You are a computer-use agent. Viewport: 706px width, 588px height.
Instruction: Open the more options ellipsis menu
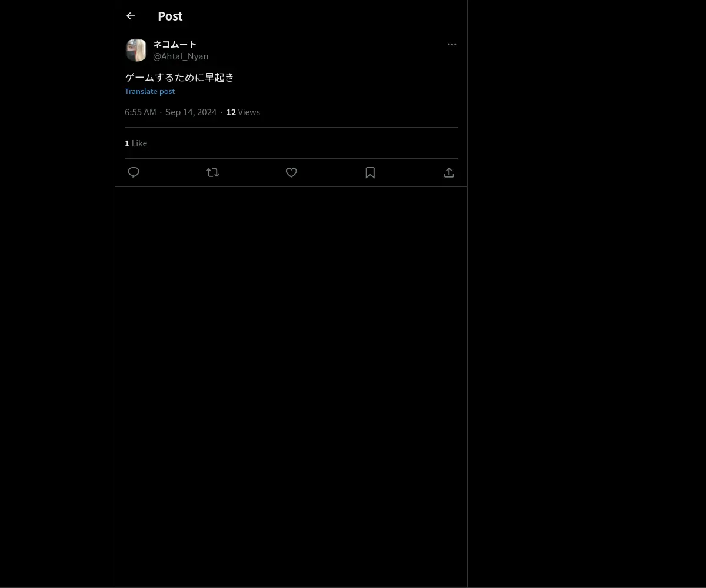coord(452,44)
